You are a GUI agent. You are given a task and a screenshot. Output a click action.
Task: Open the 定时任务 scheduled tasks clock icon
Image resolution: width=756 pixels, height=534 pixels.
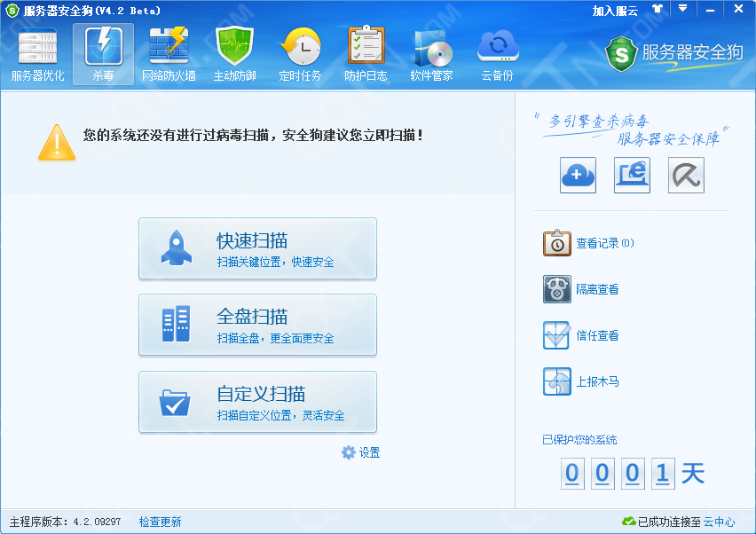tap(300, 55)
